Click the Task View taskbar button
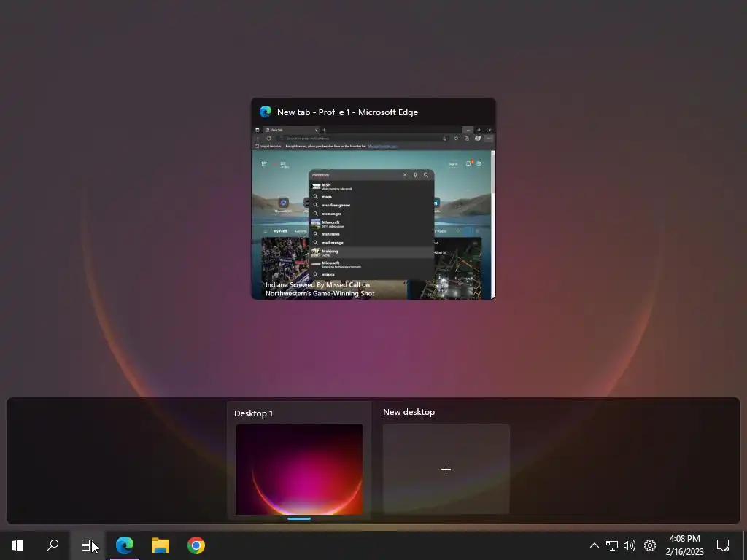The height and width of the screenshot is (560, 747). 86,545
